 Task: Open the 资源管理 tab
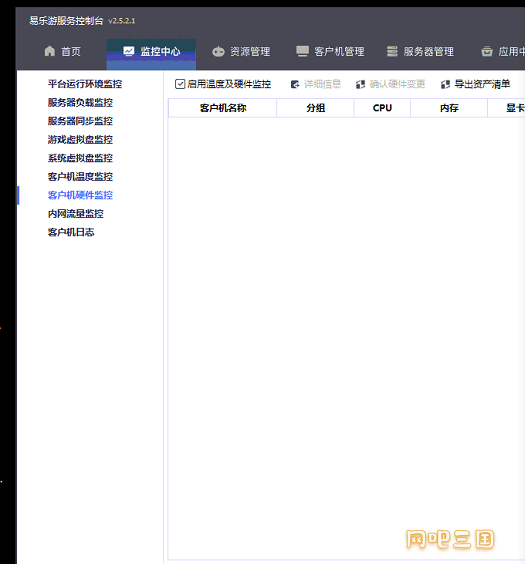(241, 52)
